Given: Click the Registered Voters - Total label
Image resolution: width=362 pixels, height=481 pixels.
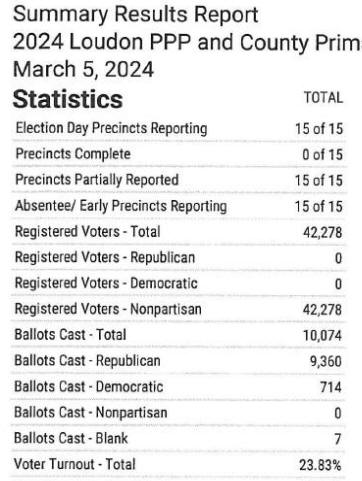Looking at the screenshot, I should [x=88, y=232].
